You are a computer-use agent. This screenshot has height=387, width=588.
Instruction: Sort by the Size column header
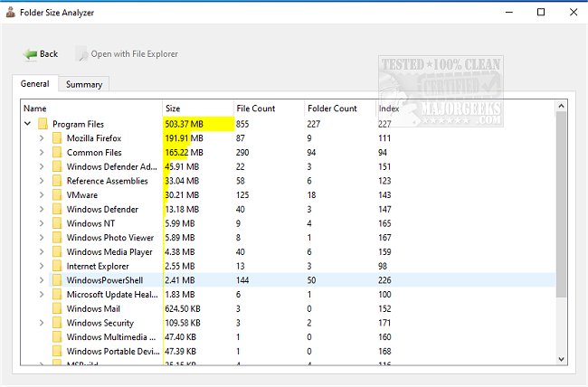[198, 109]
